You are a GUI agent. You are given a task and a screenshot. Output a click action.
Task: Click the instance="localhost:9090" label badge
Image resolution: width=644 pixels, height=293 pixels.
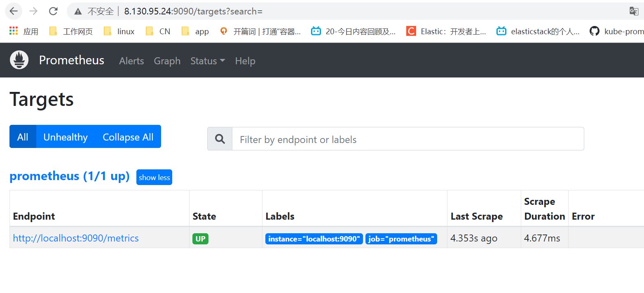click(314, 239)
